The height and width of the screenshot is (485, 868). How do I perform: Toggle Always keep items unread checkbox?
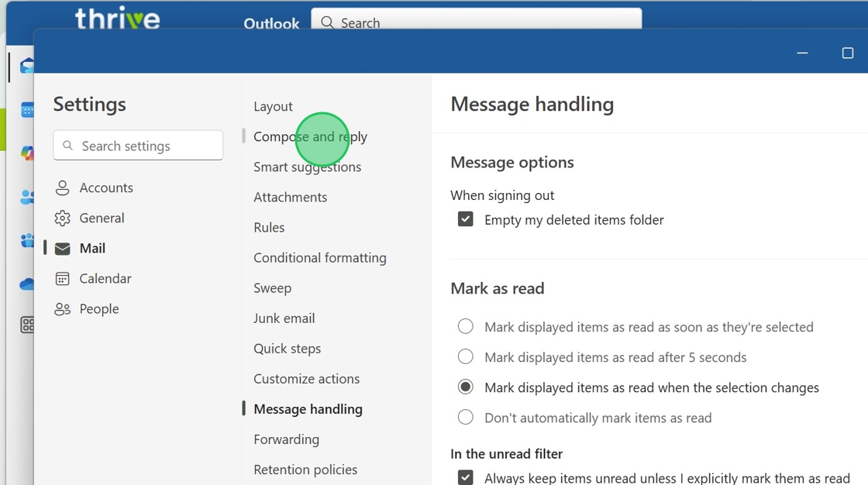coord(466,478)
